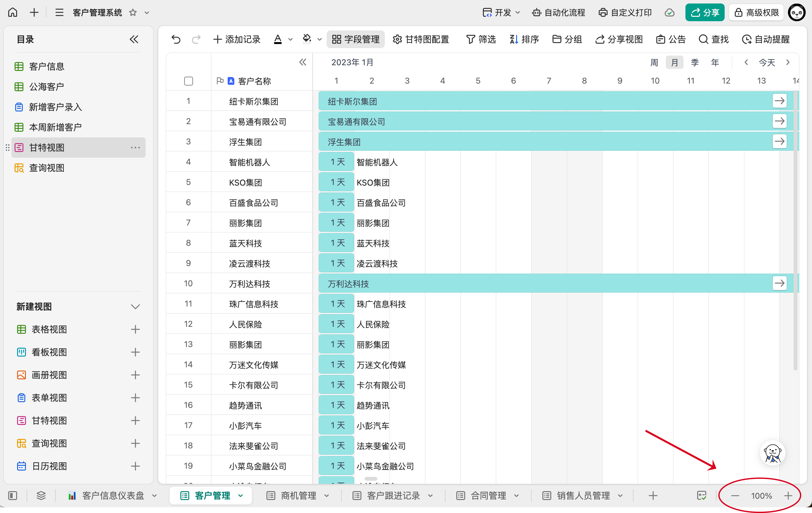
Task: Open the filter (筛选) tool
Action: click(481, 40)
